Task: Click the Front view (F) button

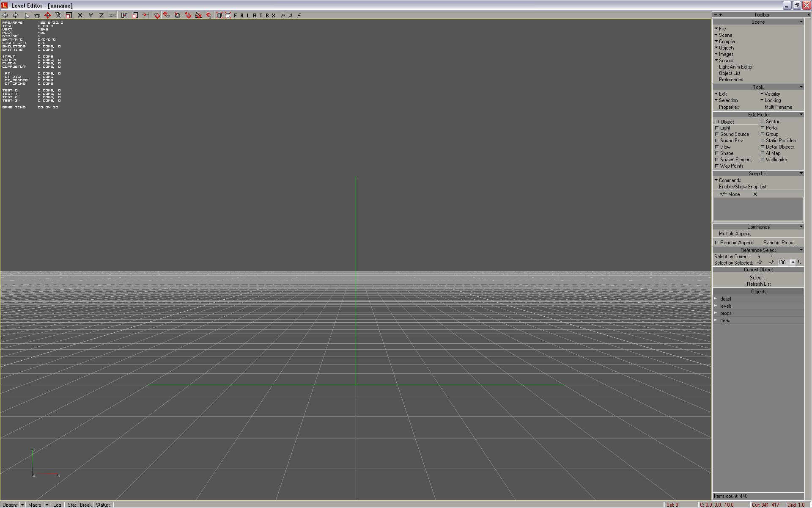Action: click(235, 15)
